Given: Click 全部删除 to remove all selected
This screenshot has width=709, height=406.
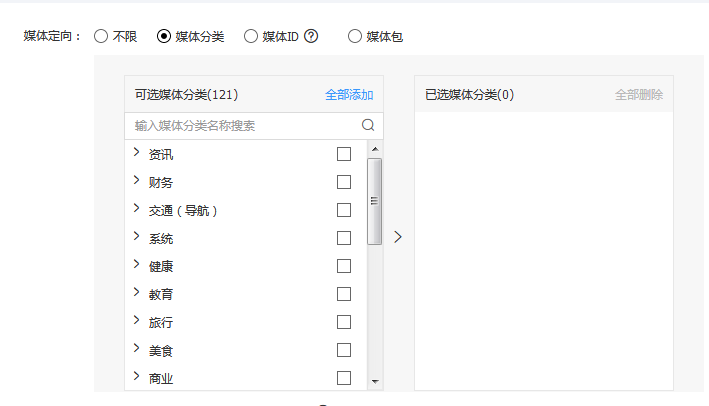Looking at the screenshot, I should click(x=639, y=95).
